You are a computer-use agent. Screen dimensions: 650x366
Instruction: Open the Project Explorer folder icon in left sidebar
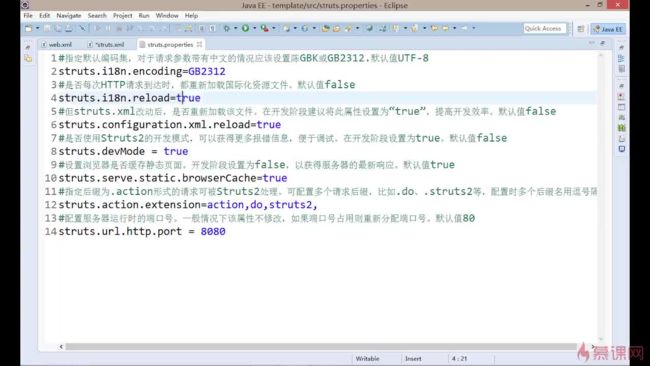point(28,58)
